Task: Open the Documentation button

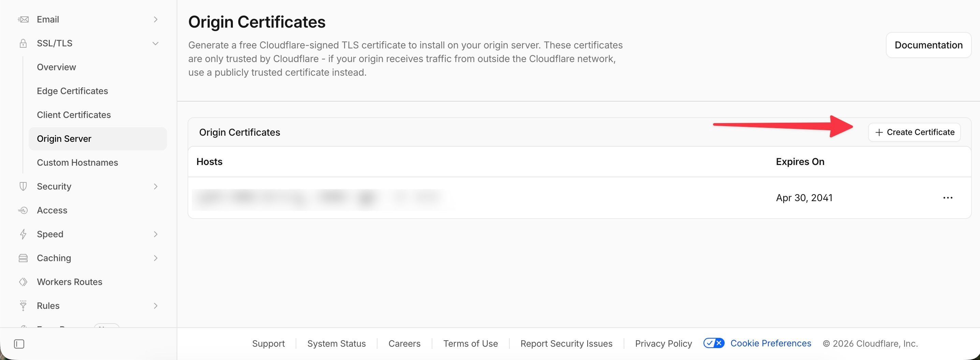Action: point(929,45)
